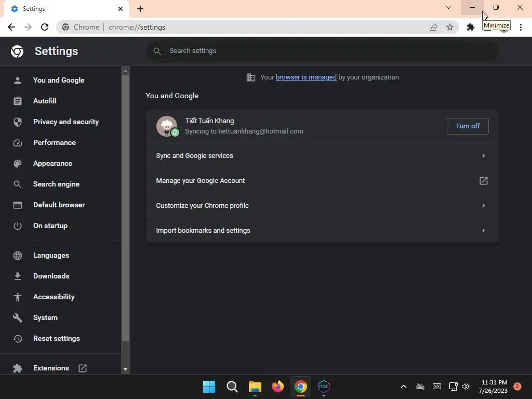Open a new tab with the plus button

coord(140,9)
